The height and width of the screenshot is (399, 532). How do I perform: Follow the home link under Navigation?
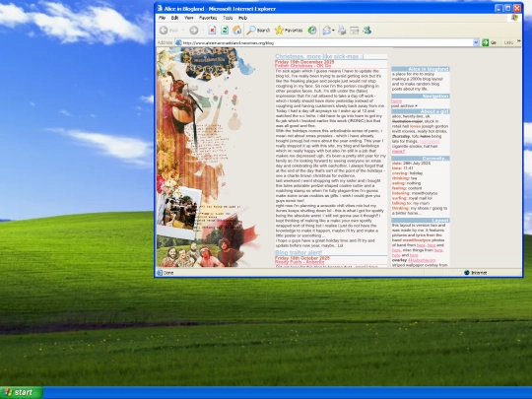point(397,101)
